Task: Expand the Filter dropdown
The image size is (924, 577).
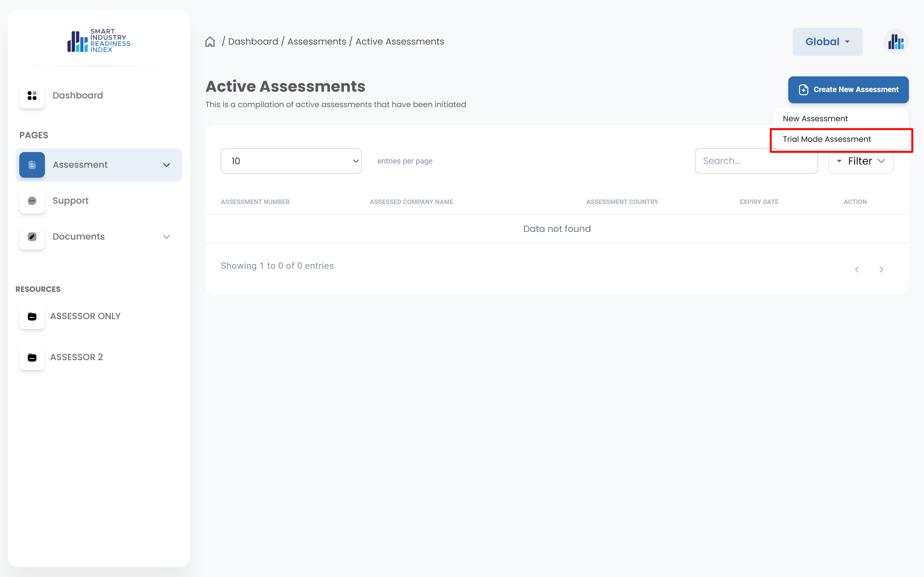Action: click(861, 161)
